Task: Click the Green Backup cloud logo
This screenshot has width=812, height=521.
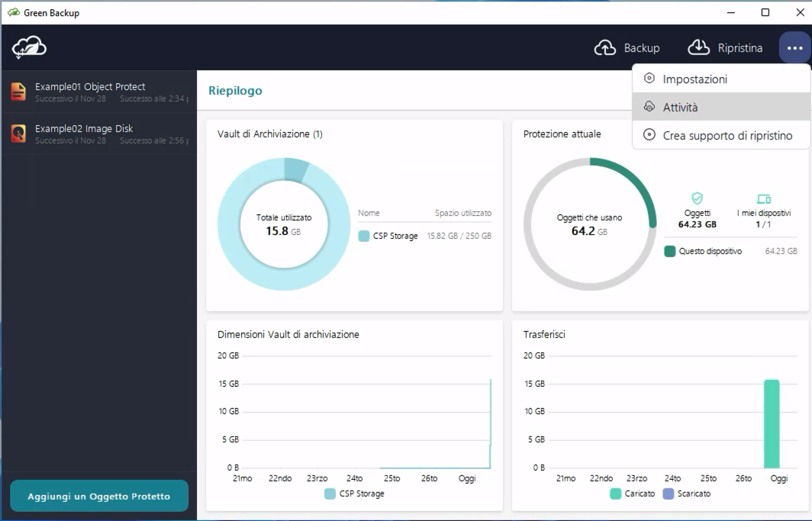Action: point(29,48)
